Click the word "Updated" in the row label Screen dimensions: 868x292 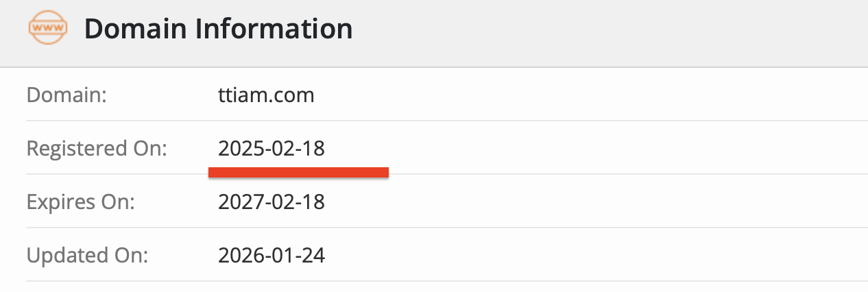pos(64,256)
